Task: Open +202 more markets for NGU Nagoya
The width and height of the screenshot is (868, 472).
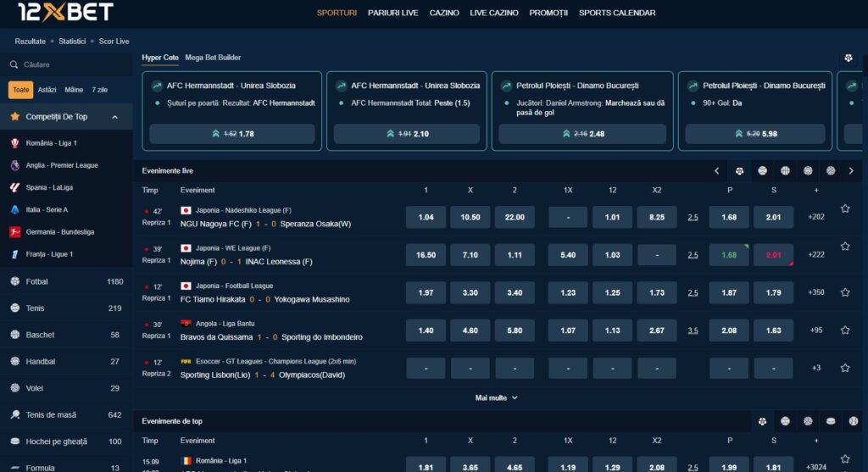Action: [x=816, y=217]
